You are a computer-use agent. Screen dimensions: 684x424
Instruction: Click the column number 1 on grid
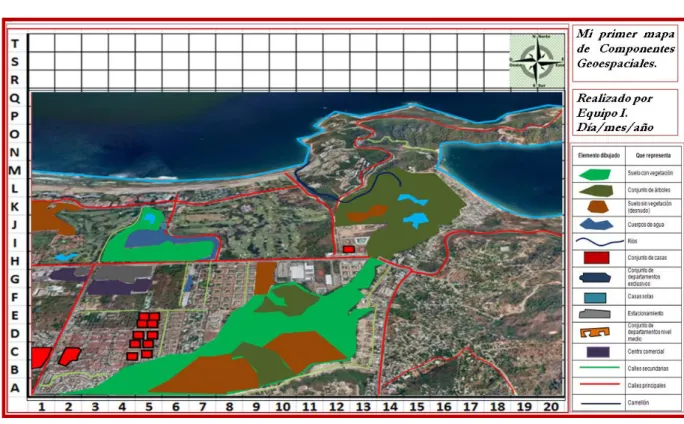[42, 407]
